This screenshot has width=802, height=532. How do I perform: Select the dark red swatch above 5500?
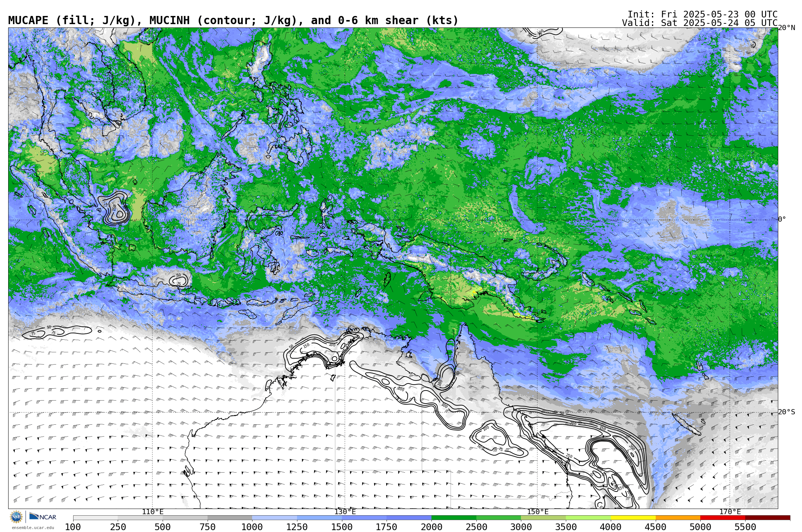(x=767, y=518)
